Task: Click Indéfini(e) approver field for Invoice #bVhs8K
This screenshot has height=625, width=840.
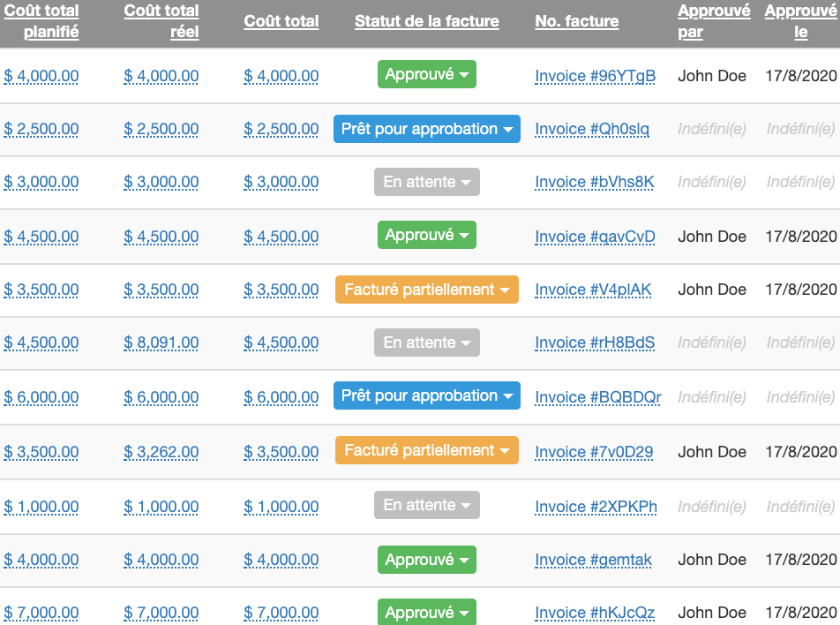Action: [711, 182]
